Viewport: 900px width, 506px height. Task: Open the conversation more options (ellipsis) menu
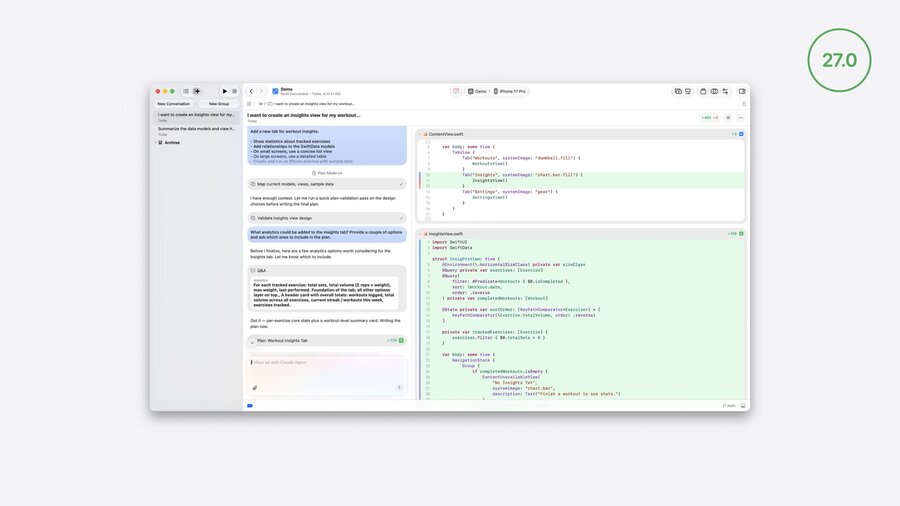click(x=741, y=118)
